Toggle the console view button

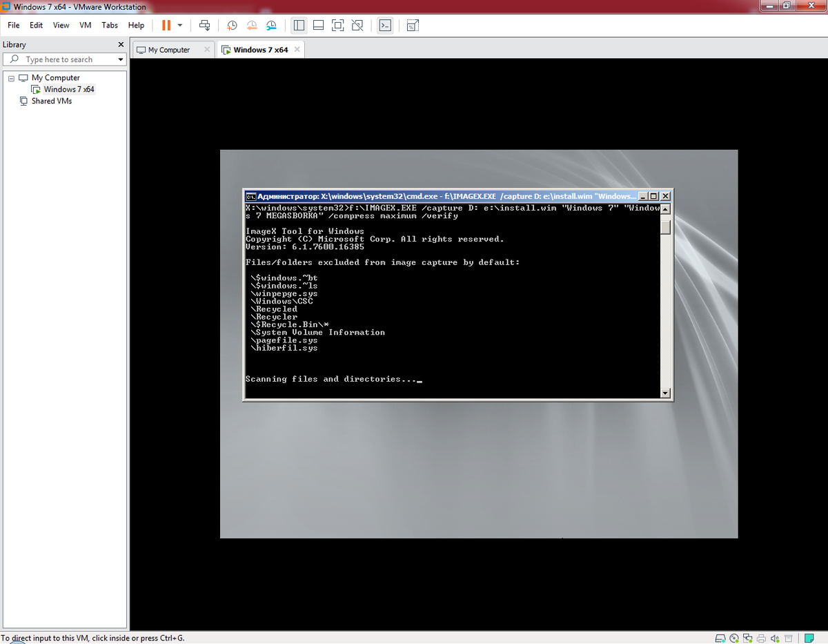tap(385, 25)
